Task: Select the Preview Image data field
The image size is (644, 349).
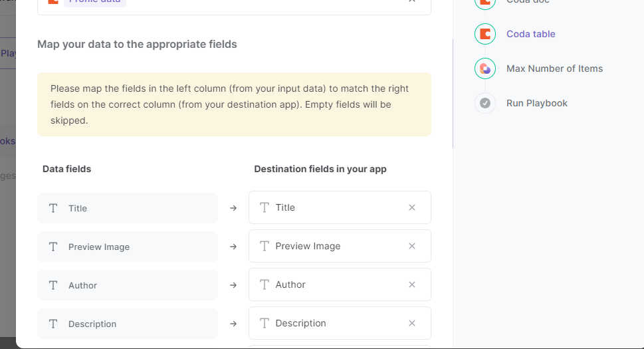Action: 128,247
